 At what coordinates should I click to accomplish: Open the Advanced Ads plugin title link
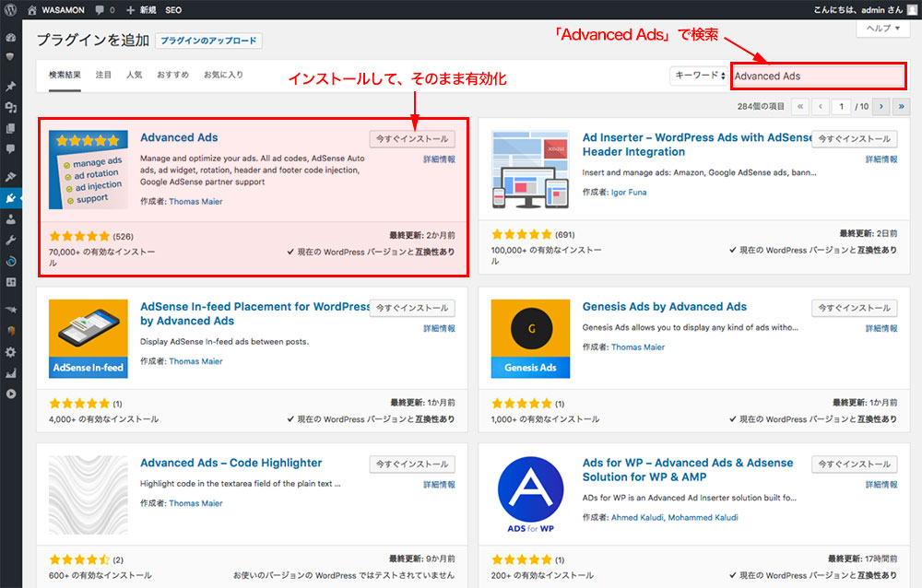point(179,137)
